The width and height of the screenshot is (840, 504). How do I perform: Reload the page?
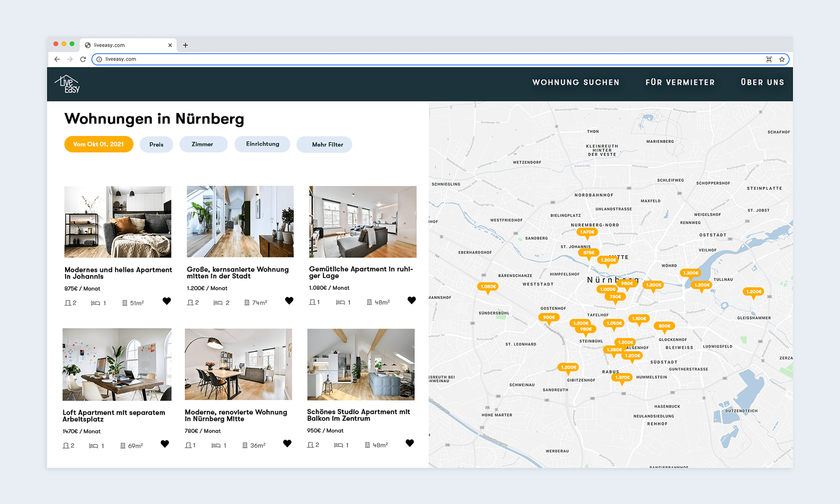pos(83,59)
